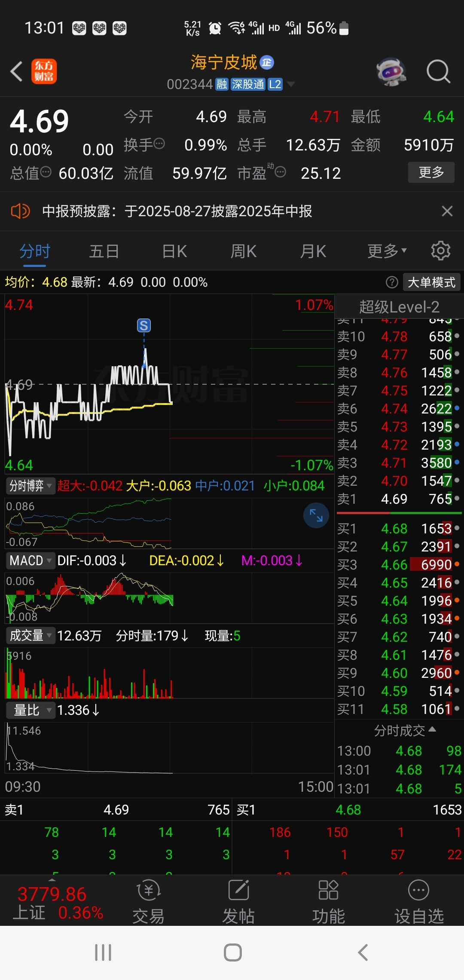Viewport: 464px width, 980px height.
Task: Open the 发帖 post button
Action: [x=238, y=901]
